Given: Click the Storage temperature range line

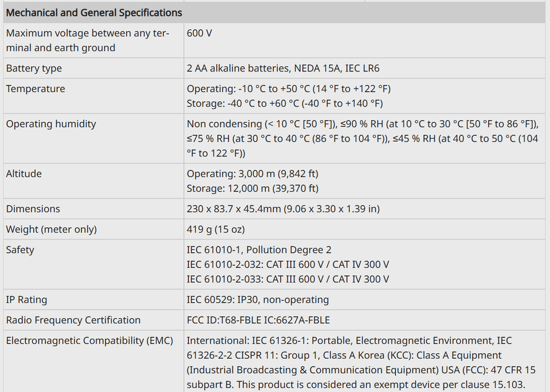Looking at the screenshot, I should [285, 104].
